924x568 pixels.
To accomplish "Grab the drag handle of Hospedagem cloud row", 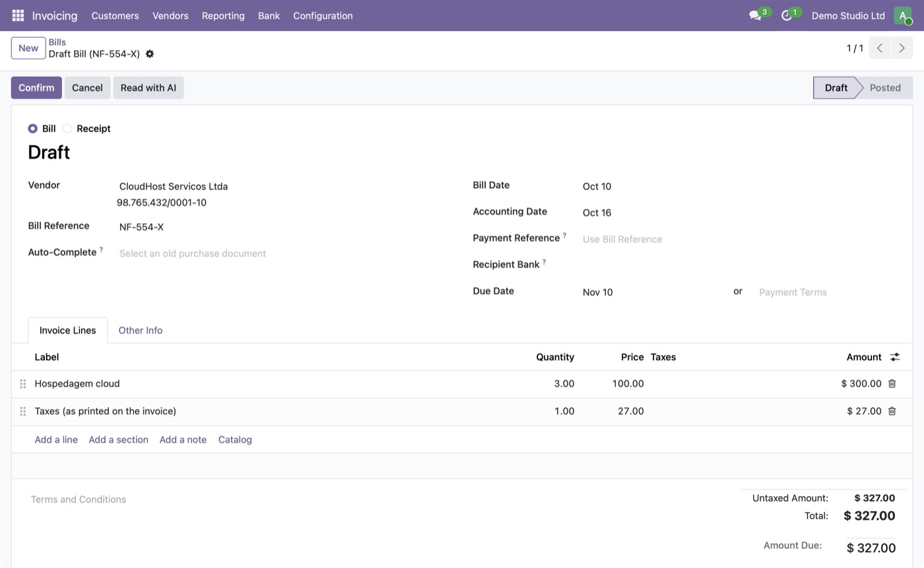I will click(22, 384).
